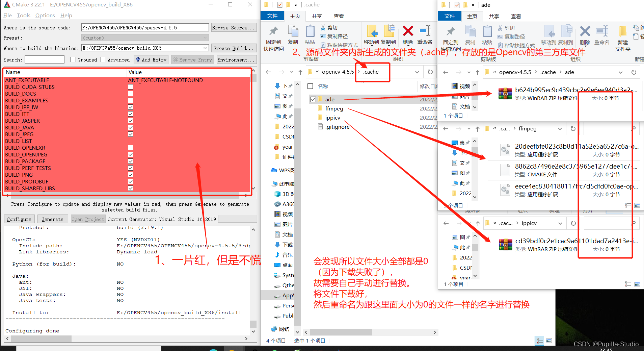Select the b624b995 WinRAR ZIP file

(x=568, y=94)
